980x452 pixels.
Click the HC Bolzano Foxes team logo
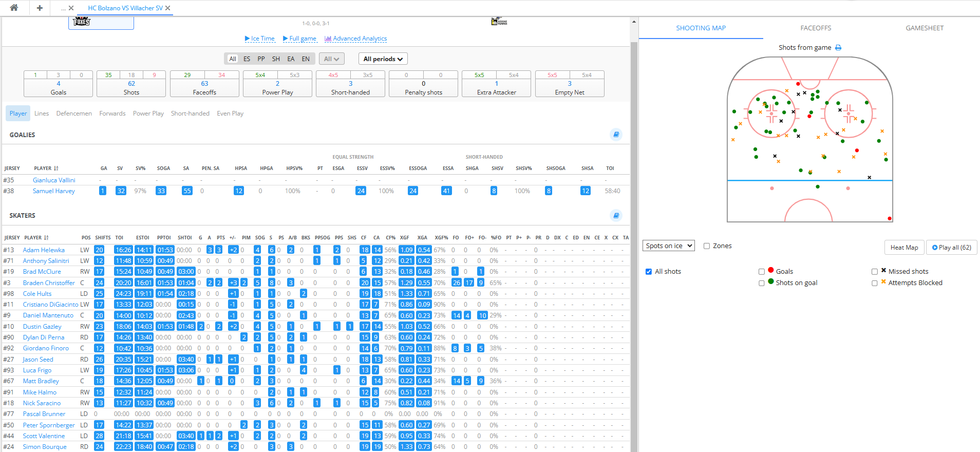(82, 22)
